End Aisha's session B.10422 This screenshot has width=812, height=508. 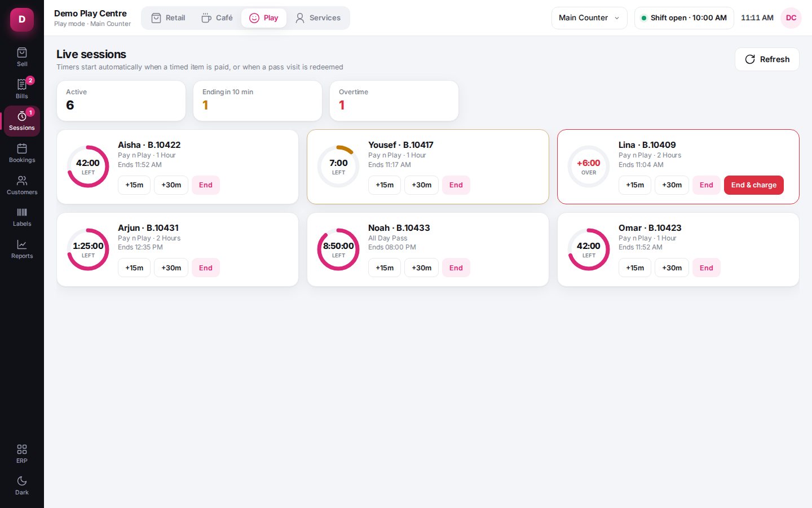click(x=206, y=185)
